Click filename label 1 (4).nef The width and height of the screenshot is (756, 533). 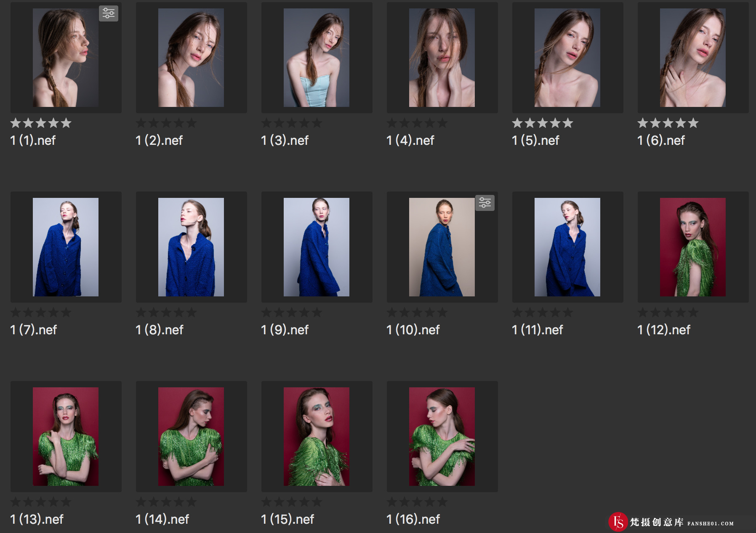[x=410, y=140]
